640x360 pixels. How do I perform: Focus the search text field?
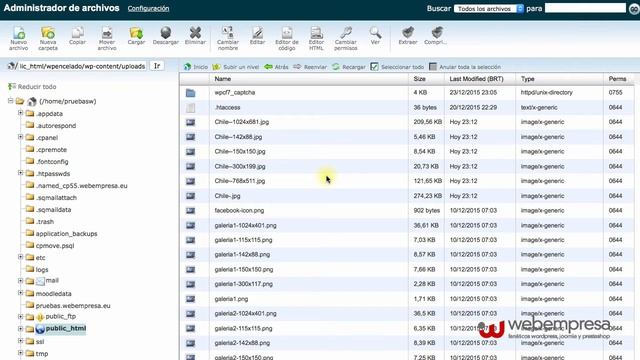coord(585,8)
